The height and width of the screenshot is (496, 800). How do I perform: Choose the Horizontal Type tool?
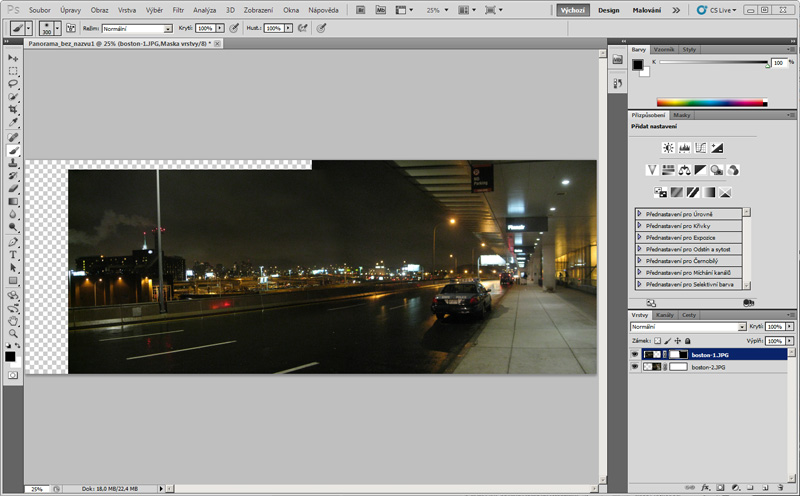tap(14, 255)
